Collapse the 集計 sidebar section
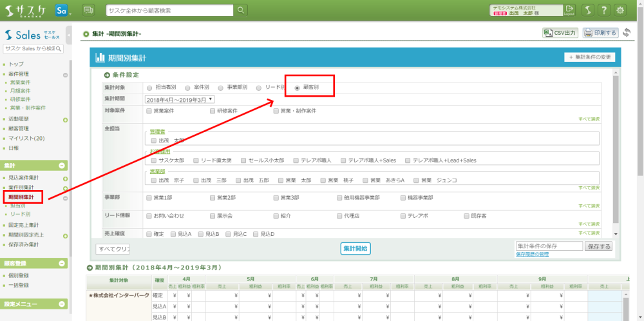The width and height of the screenshot is (644, 321). coord(62,165)
